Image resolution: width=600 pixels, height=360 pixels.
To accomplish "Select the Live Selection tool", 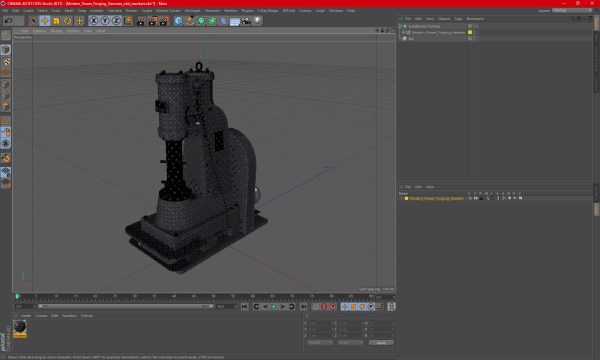I will point(33,21).
